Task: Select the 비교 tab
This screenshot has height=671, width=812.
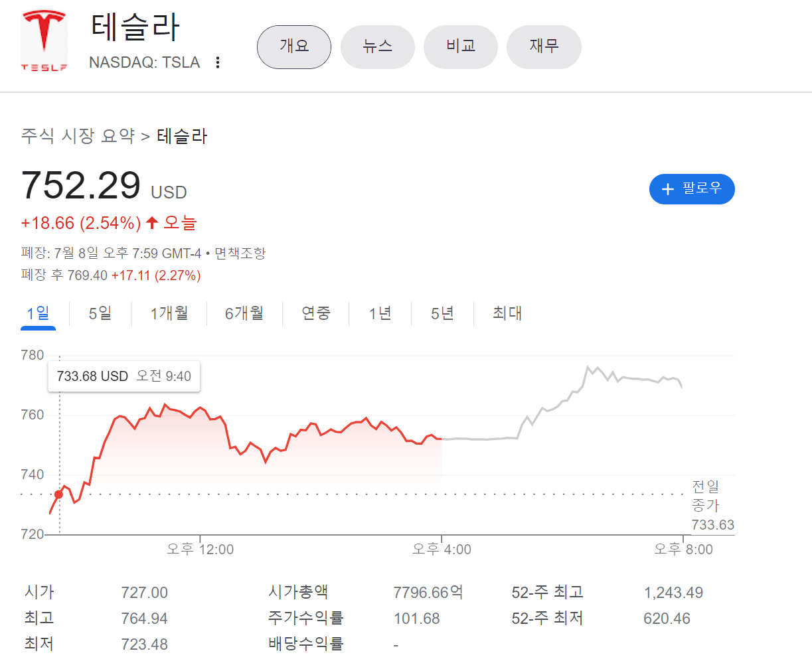Action: pos(461,46)
